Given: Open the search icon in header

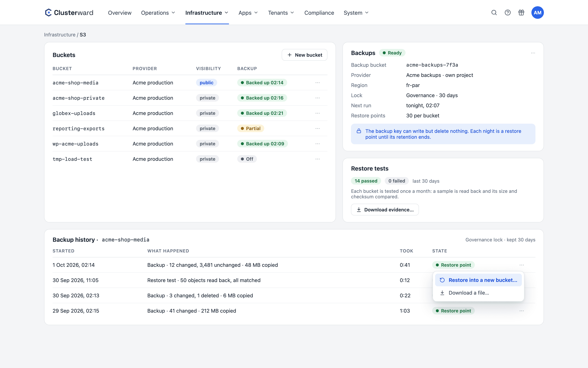Looking at the screenshot, I should tap(494, 13).
